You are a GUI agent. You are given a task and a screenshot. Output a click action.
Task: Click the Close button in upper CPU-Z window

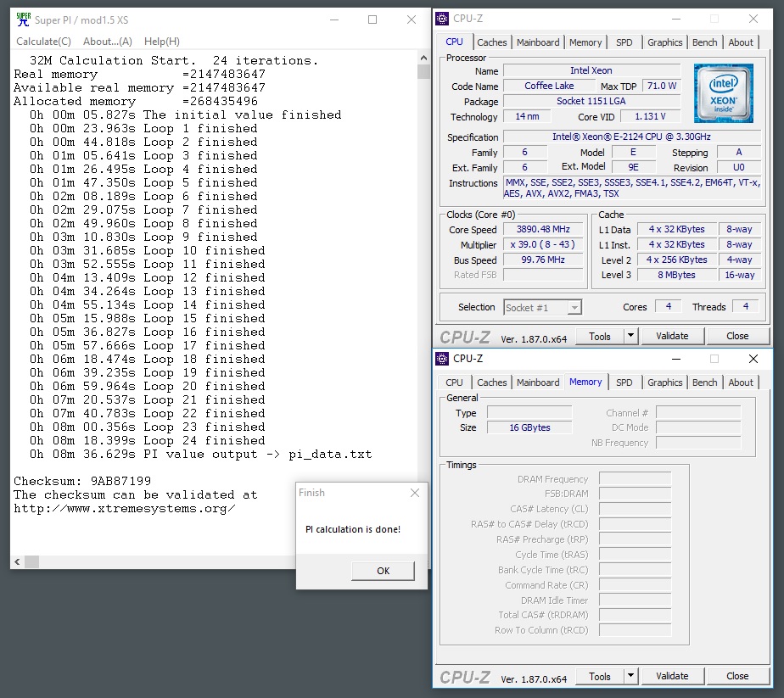(737, 336)
